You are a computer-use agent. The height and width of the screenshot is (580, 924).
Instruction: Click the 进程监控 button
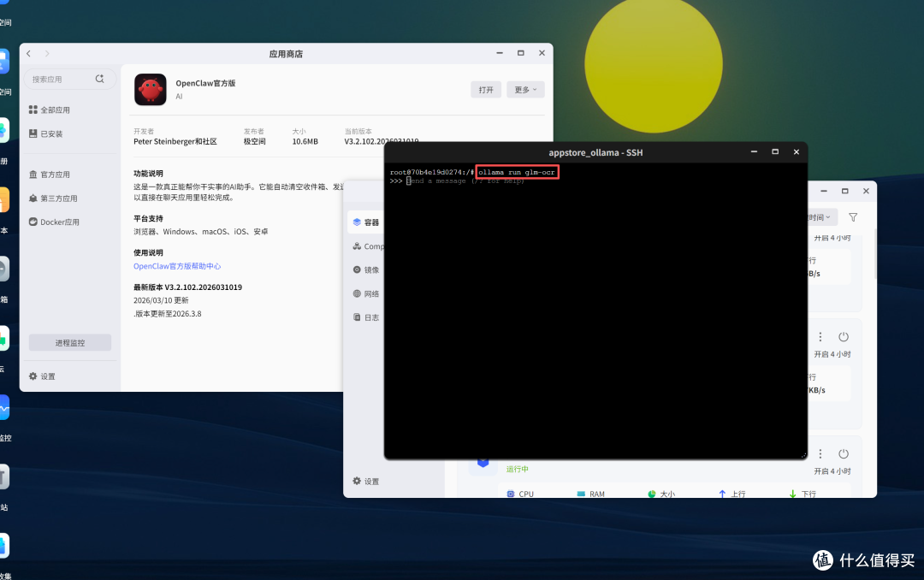click(x=70, y=343)
